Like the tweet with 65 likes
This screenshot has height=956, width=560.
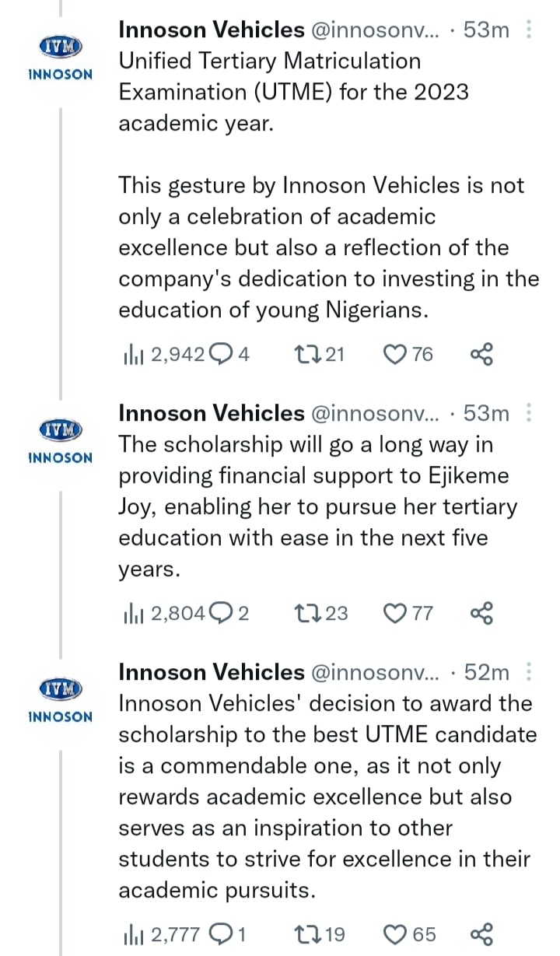coord(397,934)
